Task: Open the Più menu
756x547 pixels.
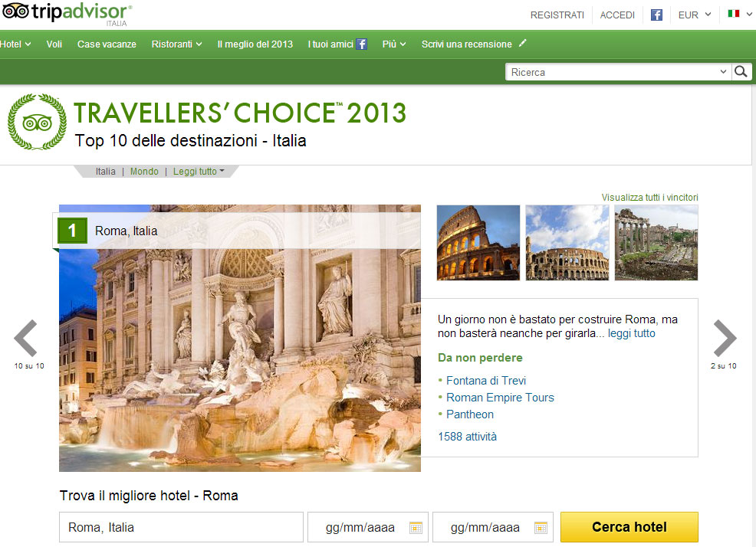Action: coord(394,44)
